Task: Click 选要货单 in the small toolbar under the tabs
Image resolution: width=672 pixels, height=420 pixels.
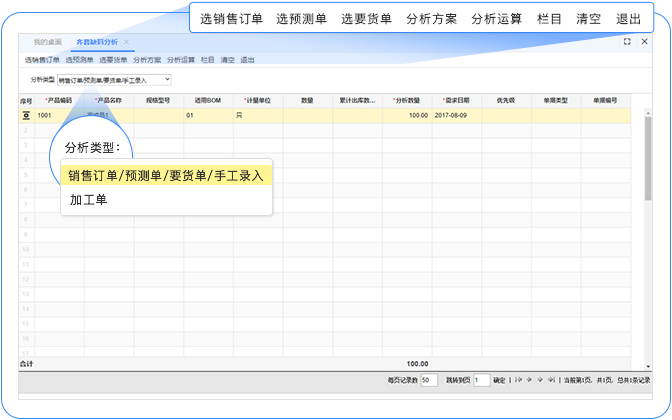Action: pos(113,60)
